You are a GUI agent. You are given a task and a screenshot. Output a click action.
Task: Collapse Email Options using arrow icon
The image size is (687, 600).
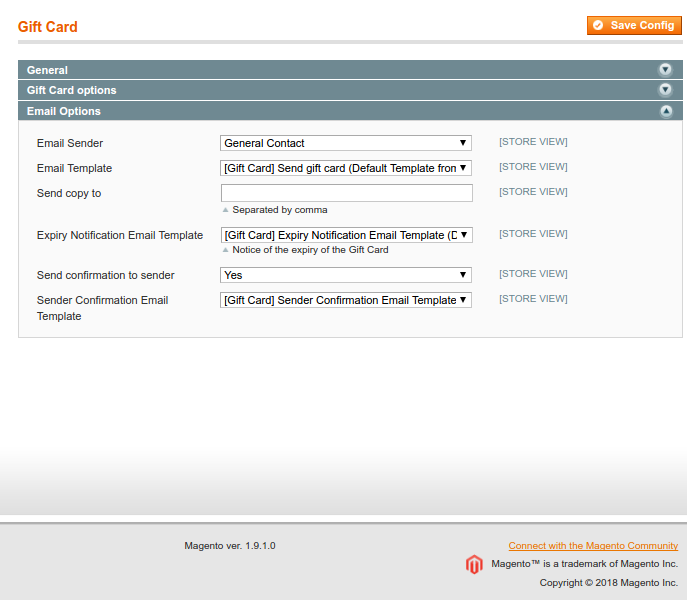665,111
